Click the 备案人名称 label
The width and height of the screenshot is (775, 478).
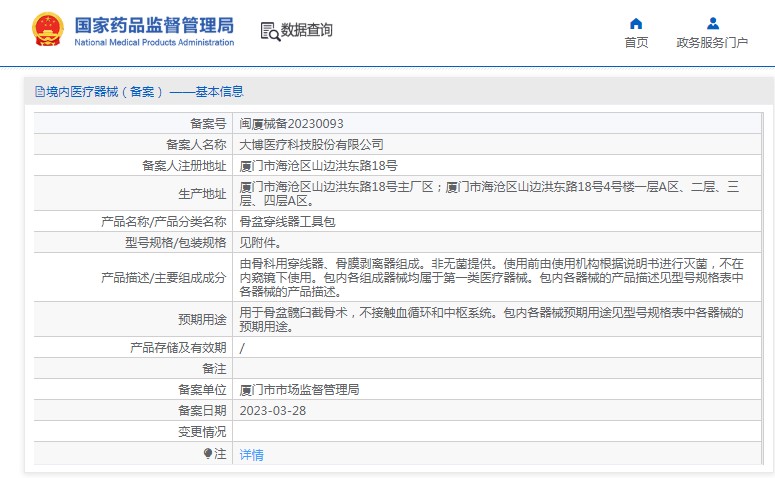coord(196,144)
